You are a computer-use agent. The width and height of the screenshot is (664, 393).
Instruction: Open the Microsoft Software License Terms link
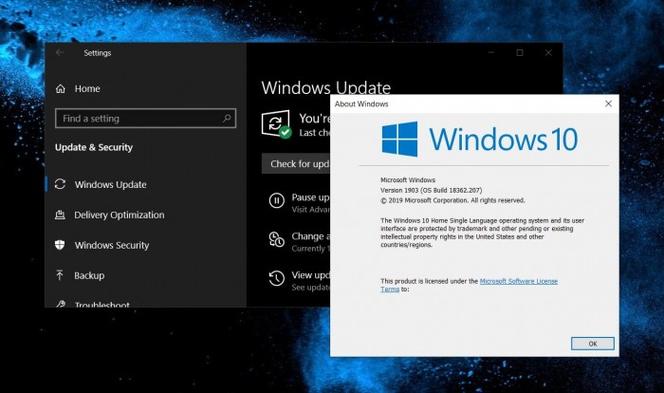[469, 285]
